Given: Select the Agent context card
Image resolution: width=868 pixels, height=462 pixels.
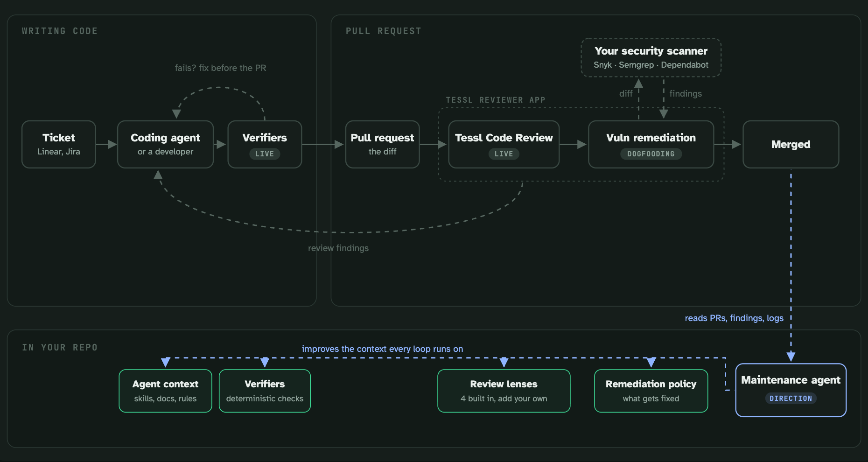Looking at the screenshot, I should [x=165, y=391].
